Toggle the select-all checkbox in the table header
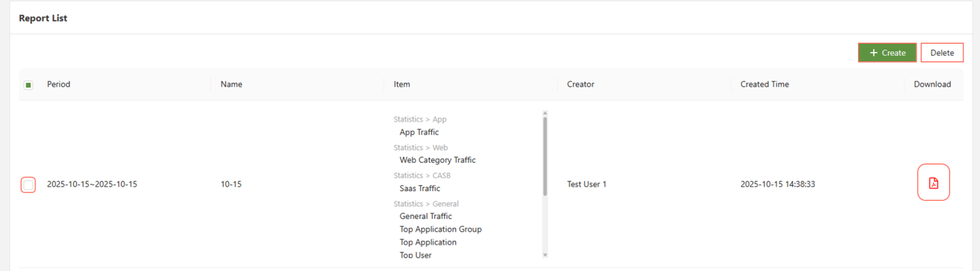980x271 pixels. [x=28, y=85]
